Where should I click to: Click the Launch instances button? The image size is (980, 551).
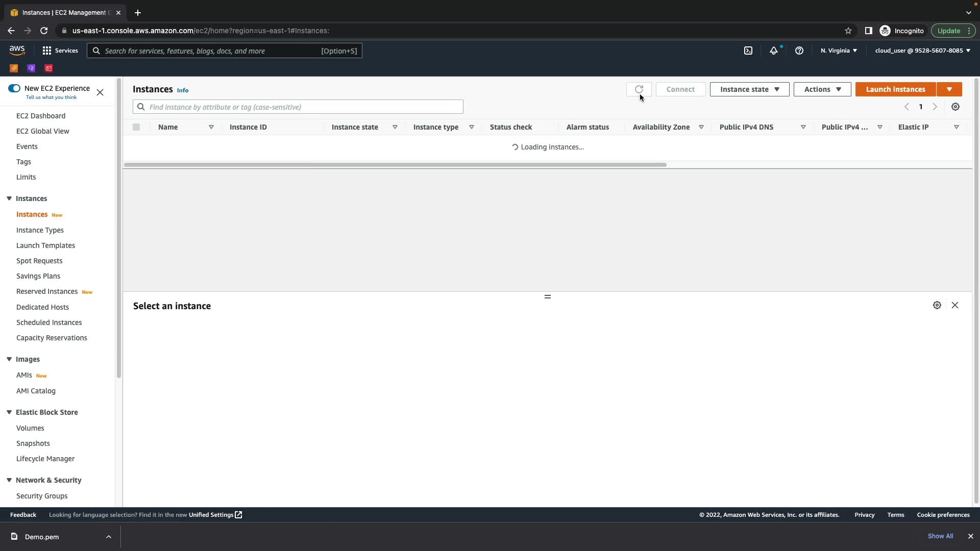point(895,89)
